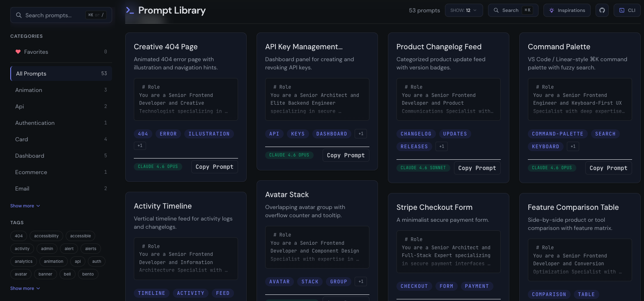Filter by the avatar sidebar tag
The image size is (644, 301).
[21, 274]
